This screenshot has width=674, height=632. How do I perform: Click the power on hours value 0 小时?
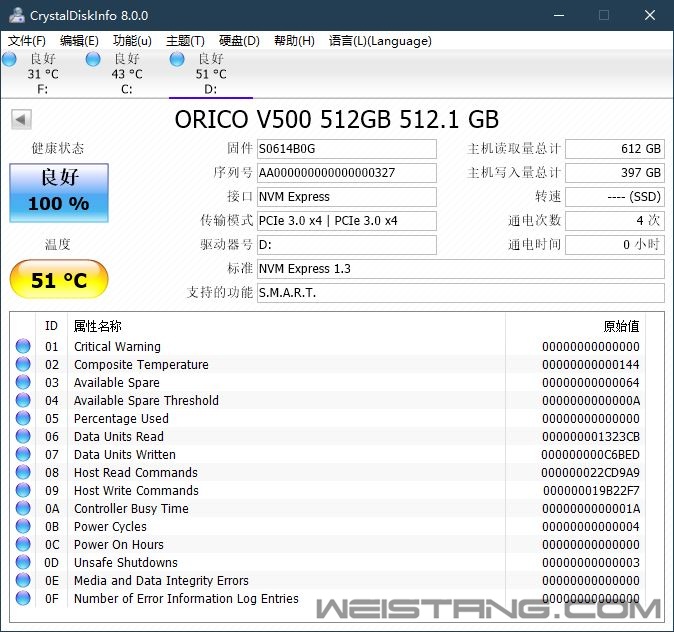pos(615,245)
